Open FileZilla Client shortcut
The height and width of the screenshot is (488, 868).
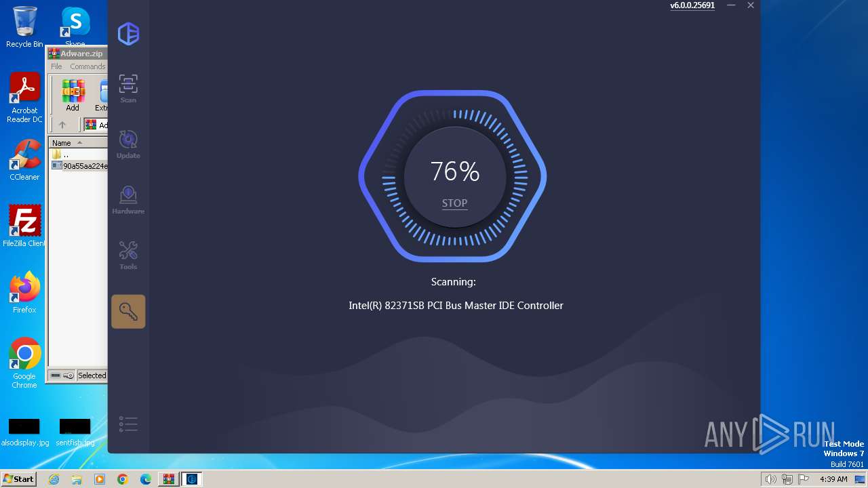[x=24, y=226]
